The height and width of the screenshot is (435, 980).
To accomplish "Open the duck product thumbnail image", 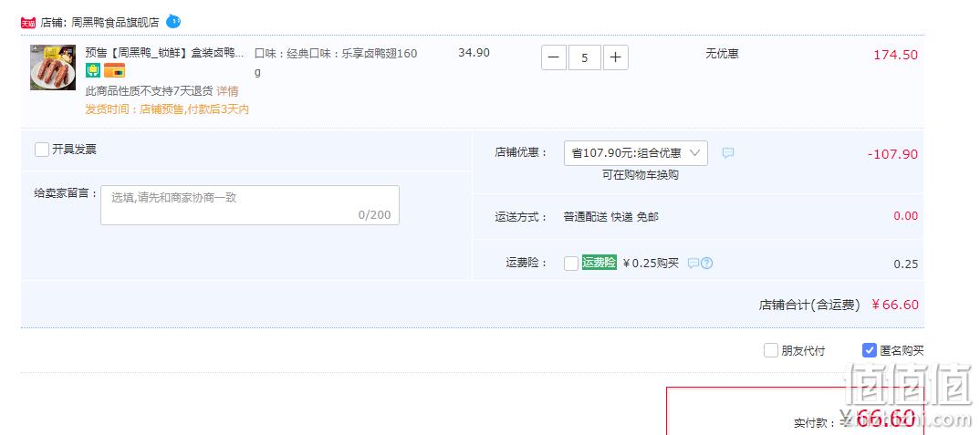I will click(x=53, y=67).
